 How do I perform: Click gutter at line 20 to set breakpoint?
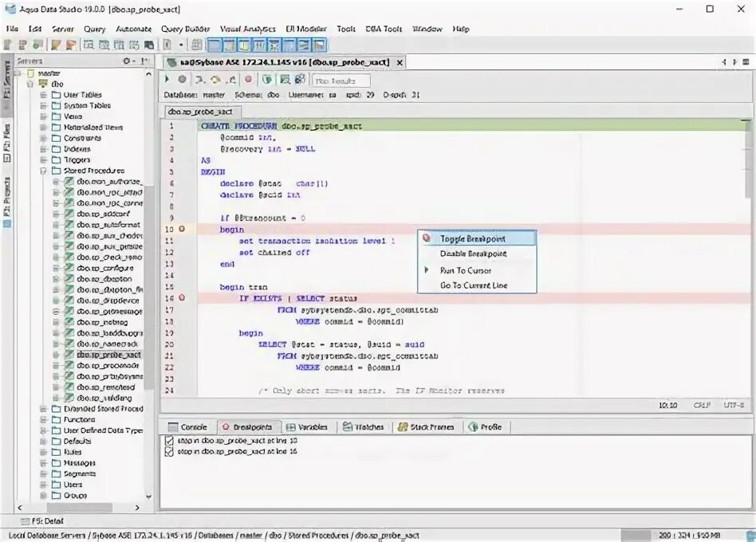coord(182,344)
